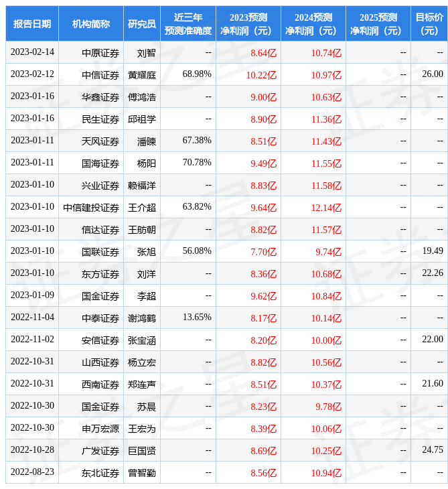Click the 研究员 column header

[142, 23]
